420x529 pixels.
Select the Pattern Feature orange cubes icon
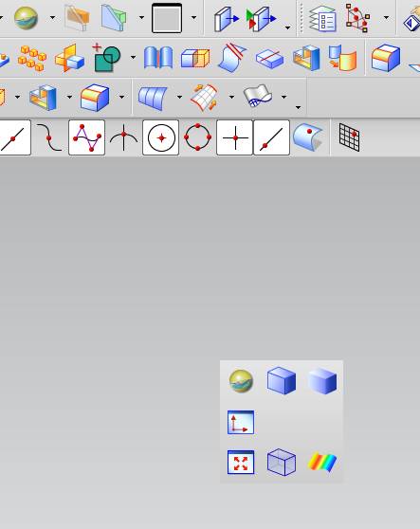tap(32, 58)
